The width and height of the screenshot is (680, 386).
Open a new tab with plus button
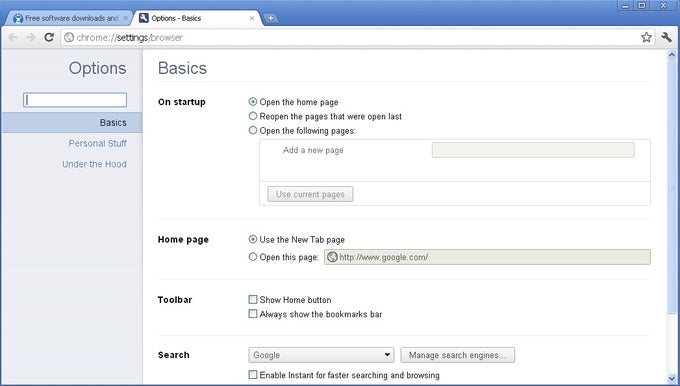click(x=271, y=18)
